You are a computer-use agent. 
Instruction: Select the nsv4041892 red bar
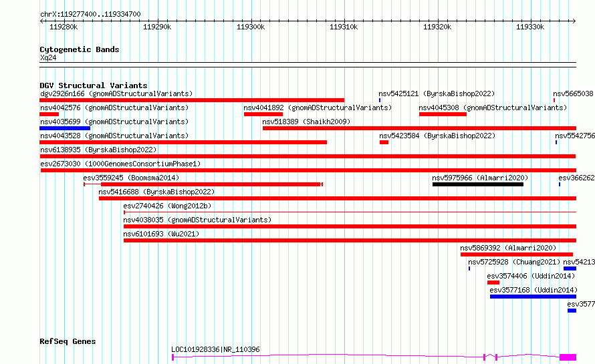coord(263,114)
